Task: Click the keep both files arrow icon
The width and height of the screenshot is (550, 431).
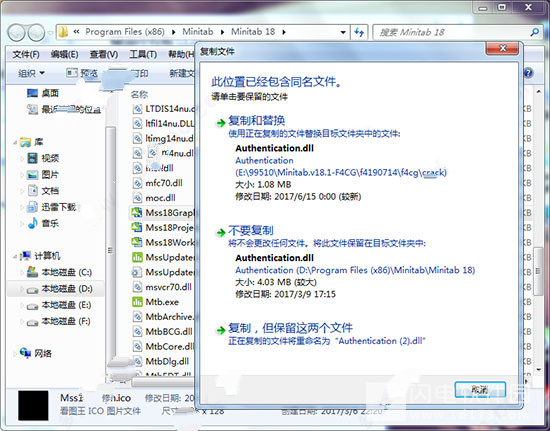Action: click(x=221, y=330)
